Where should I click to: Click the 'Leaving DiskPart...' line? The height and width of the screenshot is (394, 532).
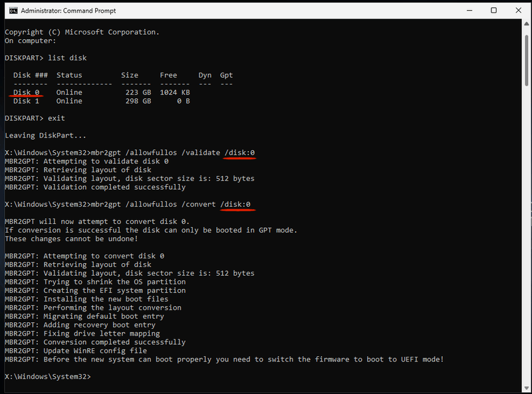(x=45, y=136)
